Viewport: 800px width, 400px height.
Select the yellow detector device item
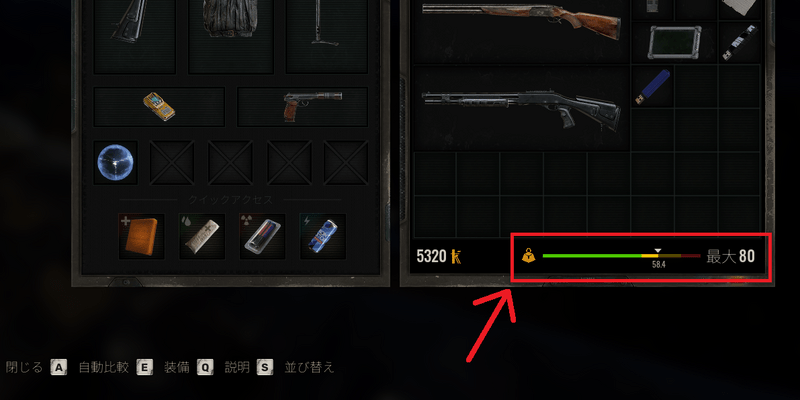(159, 106)
